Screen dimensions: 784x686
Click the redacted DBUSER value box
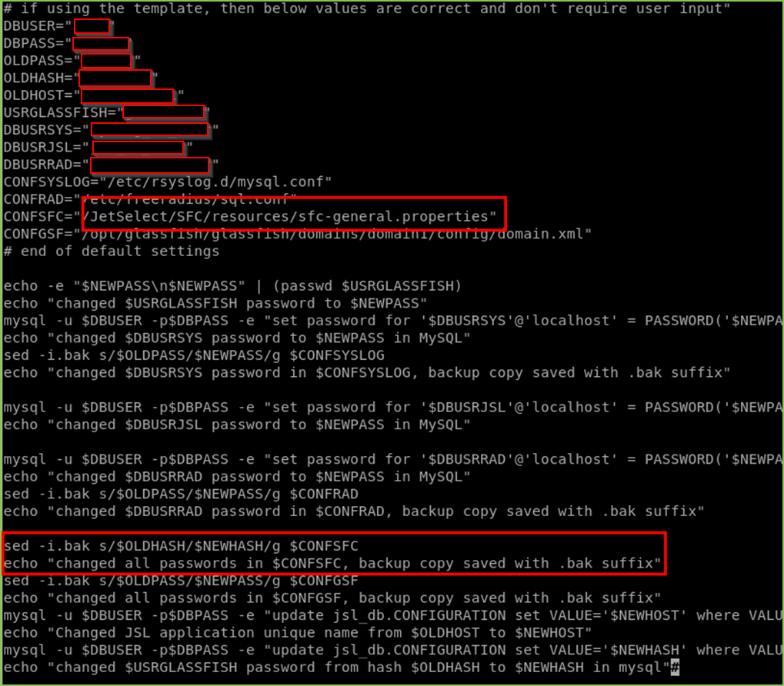pyautogui.click(x=92, y=26)
